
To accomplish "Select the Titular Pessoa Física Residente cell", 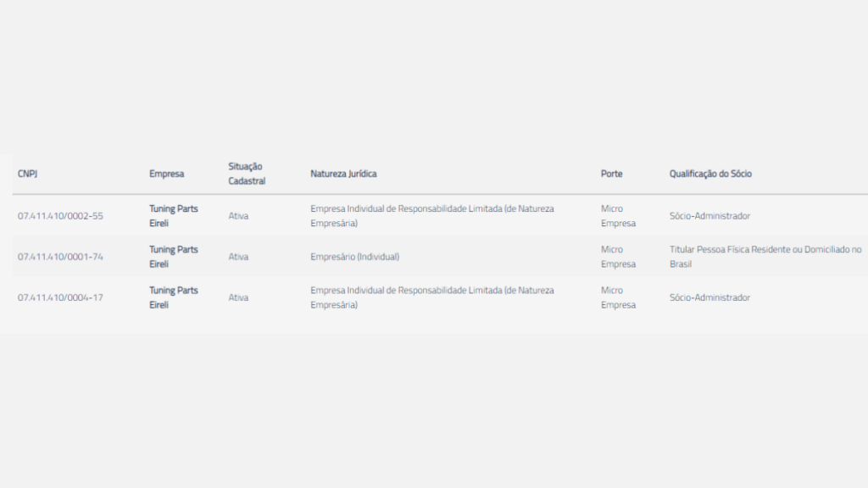I will pyautogui.click(x=765, y=257).
